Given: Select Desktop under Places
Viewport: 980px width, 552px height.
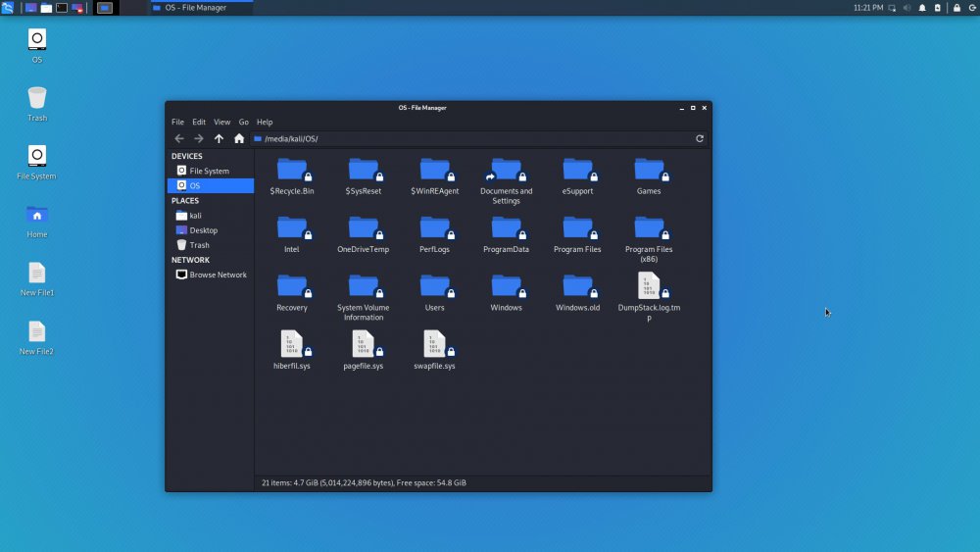Looking at the screenshot, I should 203,230.
